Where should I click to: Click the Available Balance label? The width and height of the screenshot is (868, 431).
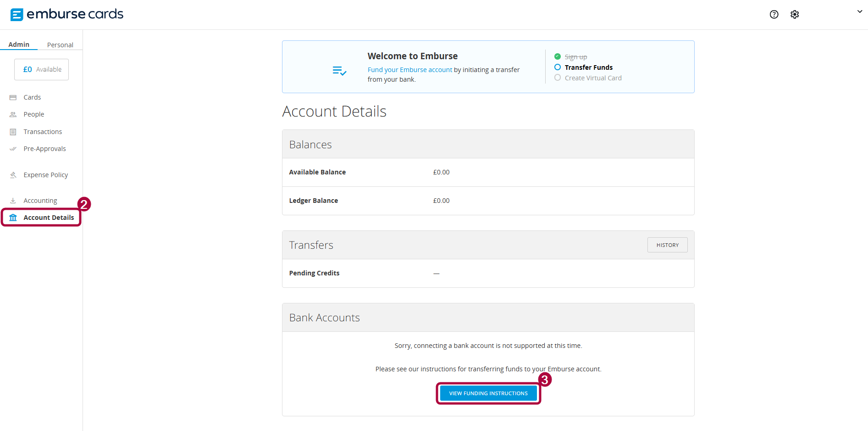[317, 172]
